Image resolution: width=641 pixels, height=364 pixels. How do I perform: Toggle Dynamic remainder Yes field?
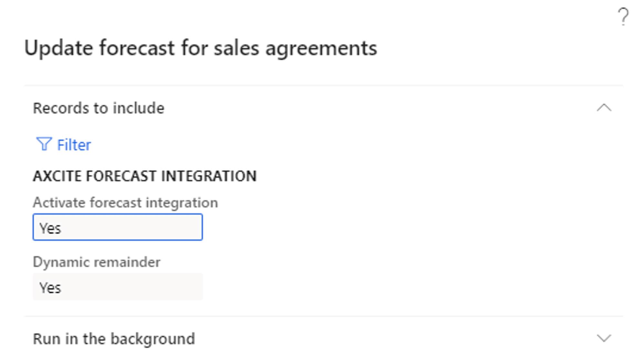pyautogui.click(x=118, y=287)
